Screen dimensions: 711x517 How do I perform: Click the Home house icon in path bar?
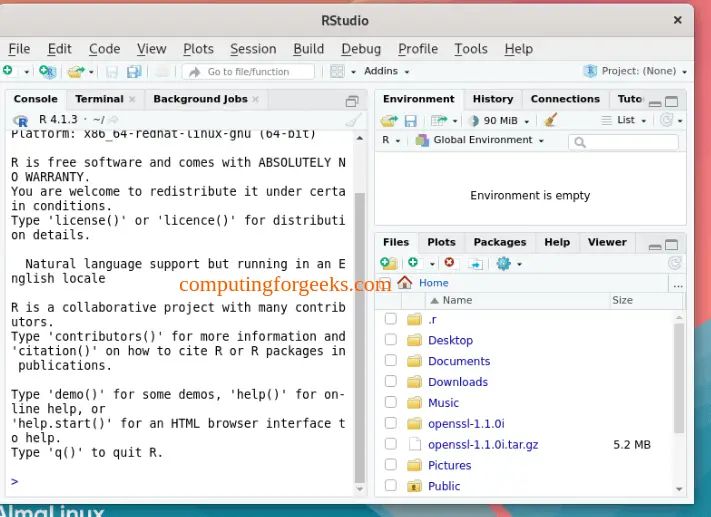(x=404, y=283)
